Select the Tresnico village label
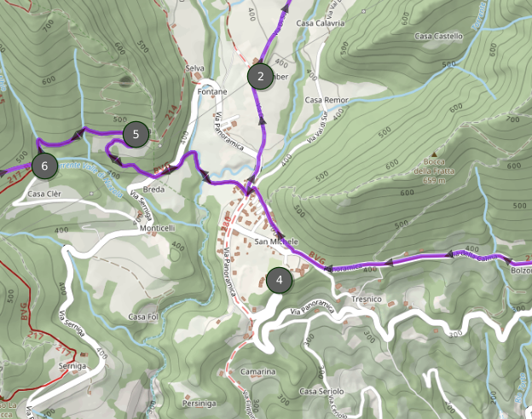Screen dimensions: 532x419 point(367,300)
